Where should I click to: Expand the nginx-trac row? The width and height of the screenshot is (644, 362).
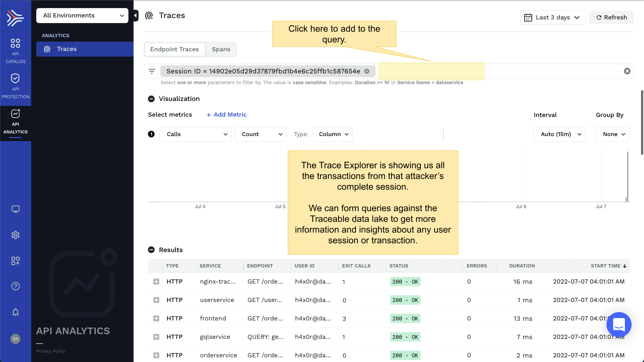tap(156, 282)
